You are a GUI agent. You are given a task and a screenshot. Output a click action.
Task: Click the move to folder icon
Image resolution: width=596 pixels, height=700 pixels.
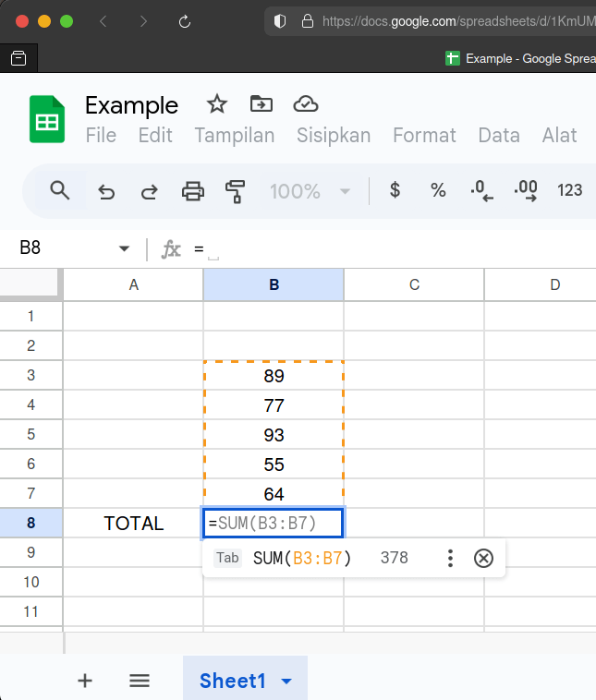pos(262,104)
